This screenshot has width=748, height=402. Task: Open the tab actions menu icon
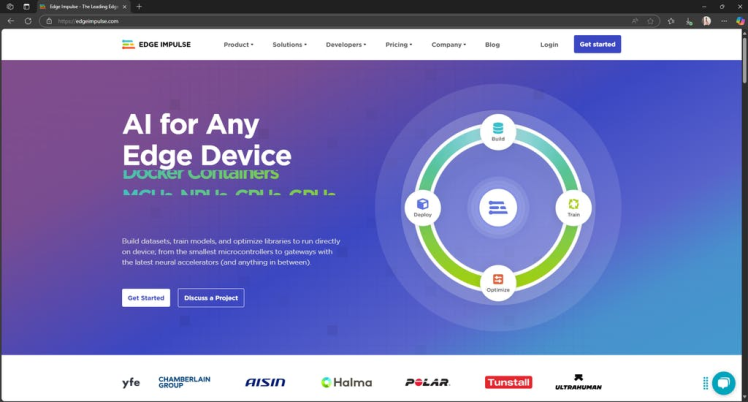pyautogui.click(x=26, y=7)
